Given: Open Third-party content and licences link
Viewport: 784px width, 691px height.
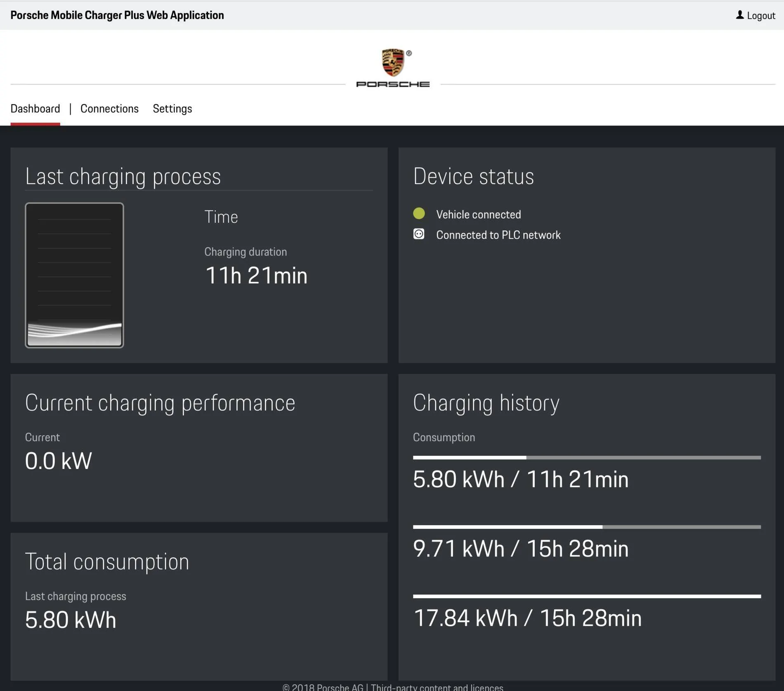Looking at the screenshot, I should [x=437, y=687].
